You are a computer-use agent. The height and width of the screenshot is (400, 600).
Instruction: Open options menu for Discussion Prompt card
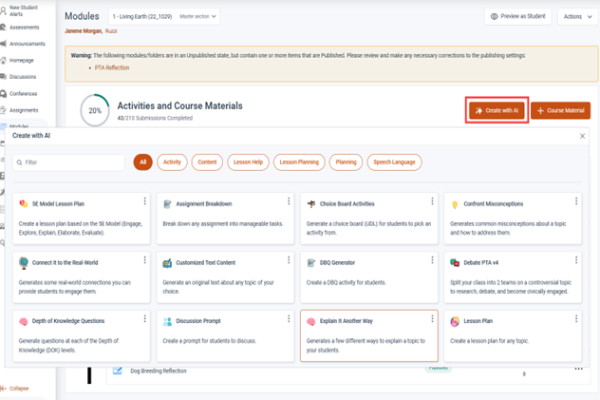(x=289, y=318)
